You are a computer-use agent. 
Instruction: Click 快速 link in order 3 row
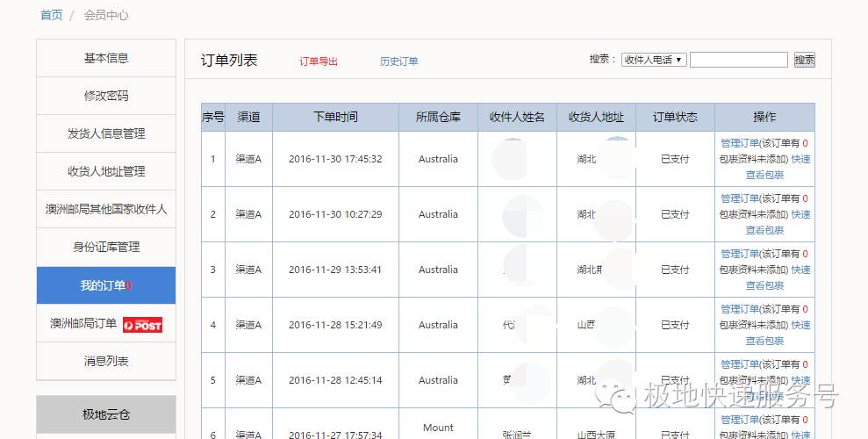point(801,270)
